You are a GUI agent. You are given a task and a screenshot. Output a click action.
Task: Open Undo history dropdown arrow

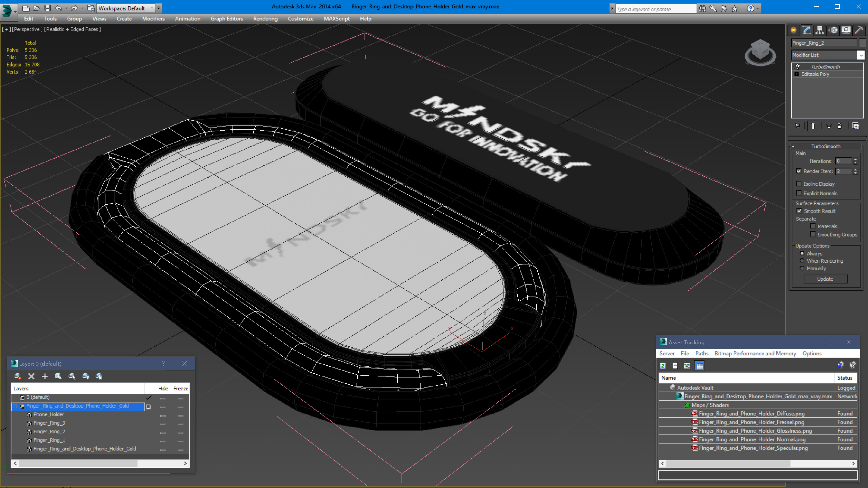(x=66, y=8)
